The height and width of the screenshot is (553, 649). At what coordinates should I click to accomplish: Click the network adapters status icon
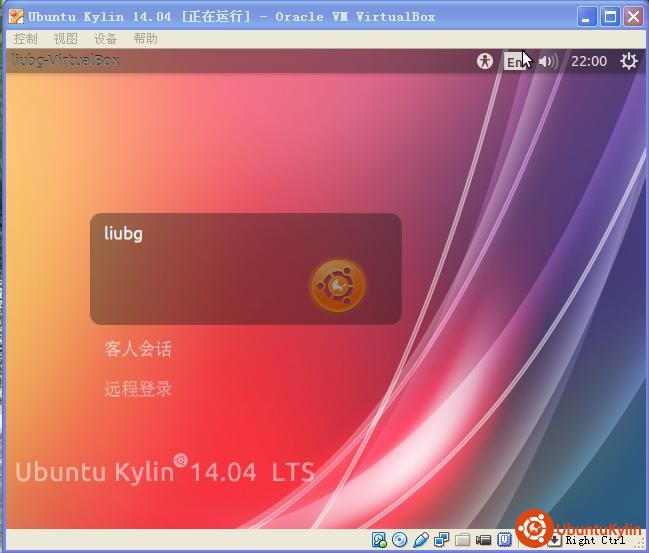[442, 541]
